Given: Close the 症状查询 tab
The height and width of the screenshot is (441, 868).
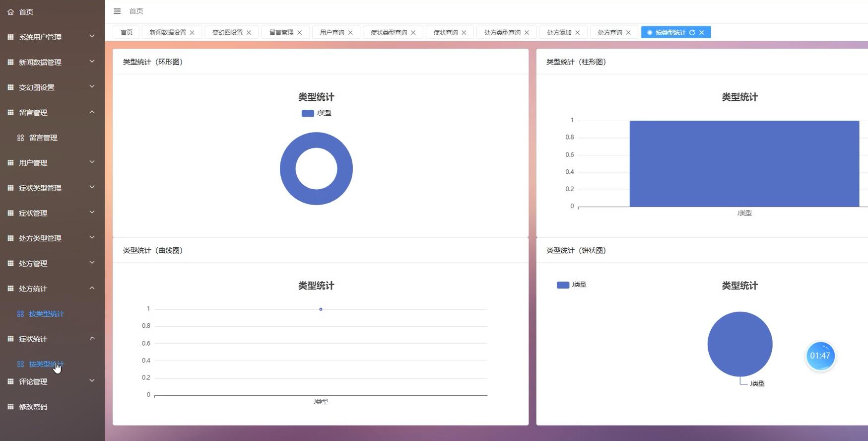Looking at the screenshot, I should tap(464, 32).
